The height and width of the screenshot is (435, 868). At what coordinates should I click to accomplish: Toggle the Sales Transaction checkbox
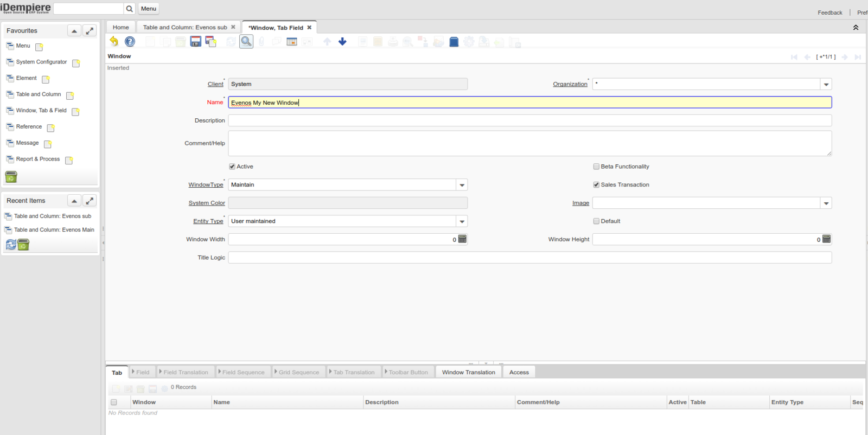pyautogui.click(x=596, y=185)
